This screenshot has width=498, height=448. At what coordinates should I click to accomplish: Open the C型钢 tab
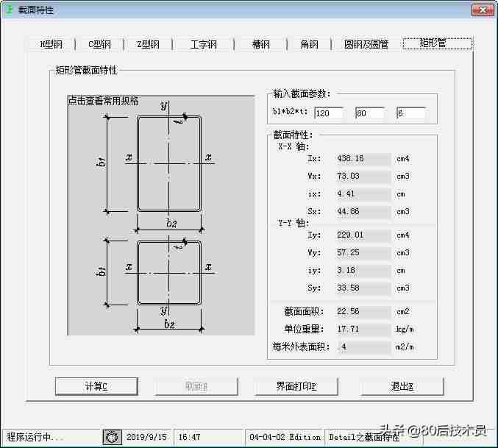click(99, 44)
